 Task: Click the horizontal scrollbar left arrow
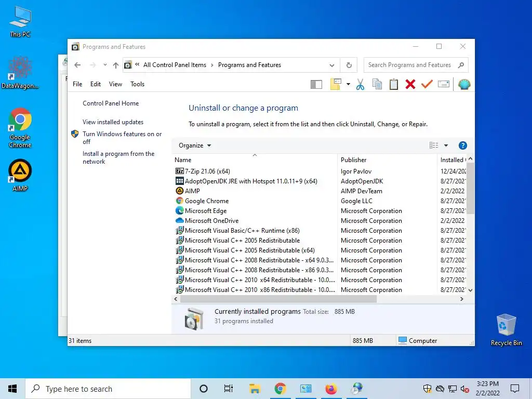pyautogui.click(x=176, y=299)
